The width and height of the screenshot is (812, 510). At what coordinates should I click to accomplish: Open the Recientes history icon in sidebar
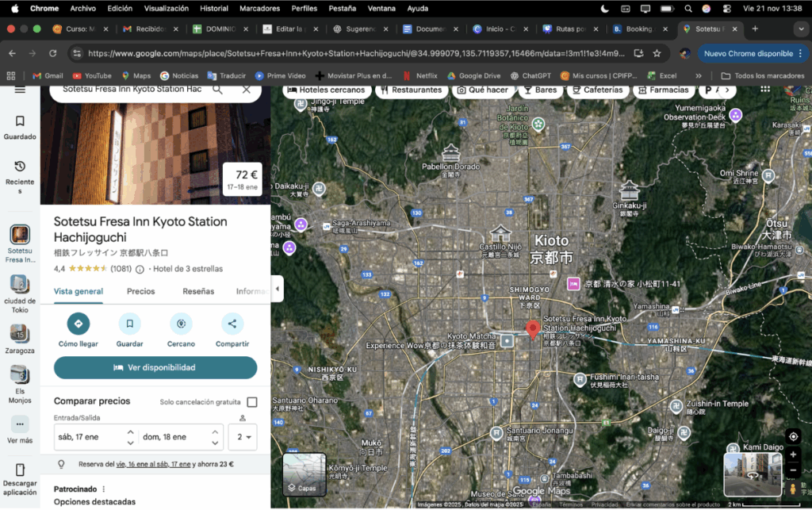coord(20,167)
